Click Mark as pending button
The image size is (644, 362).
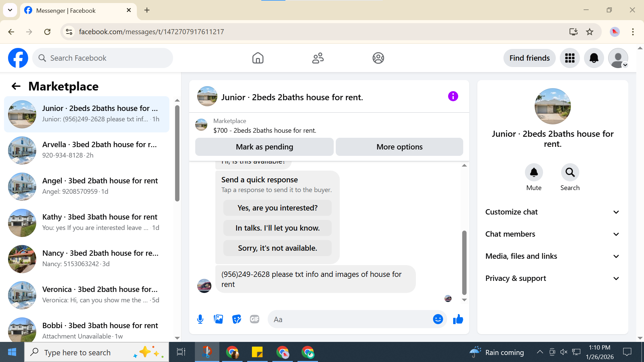click(264, 147)
